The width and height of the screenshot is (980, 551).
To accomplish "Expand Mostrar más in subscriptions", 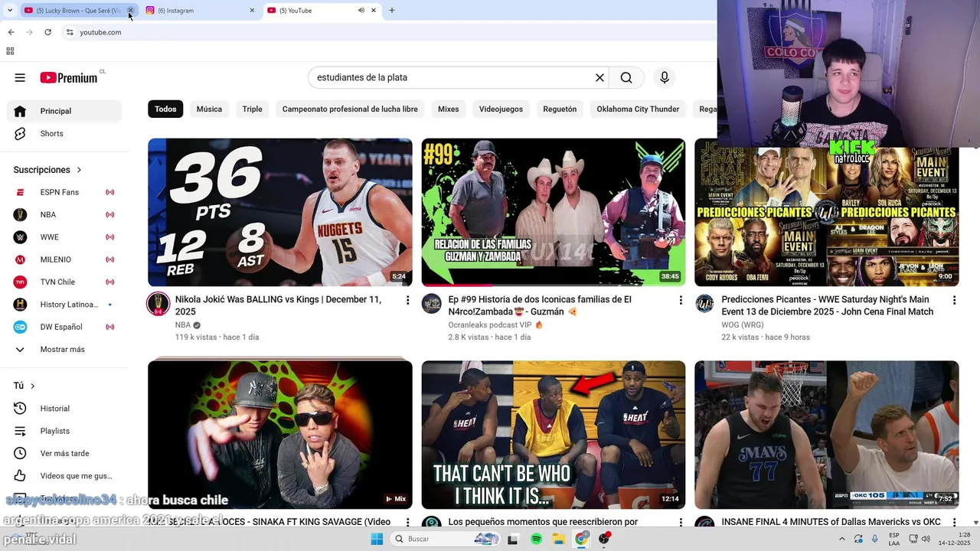I will point(64,349).
